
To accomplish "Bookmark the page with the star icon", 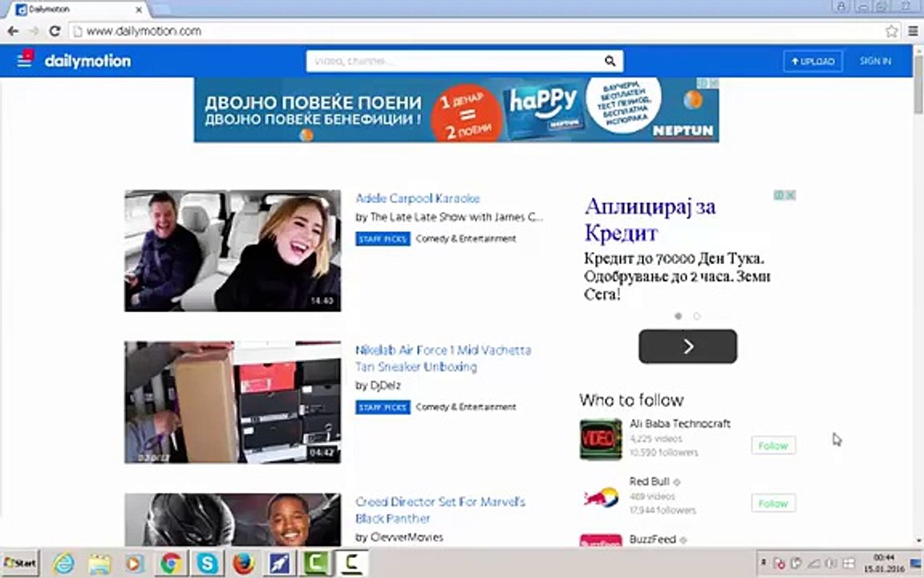I will click(892, 31).
